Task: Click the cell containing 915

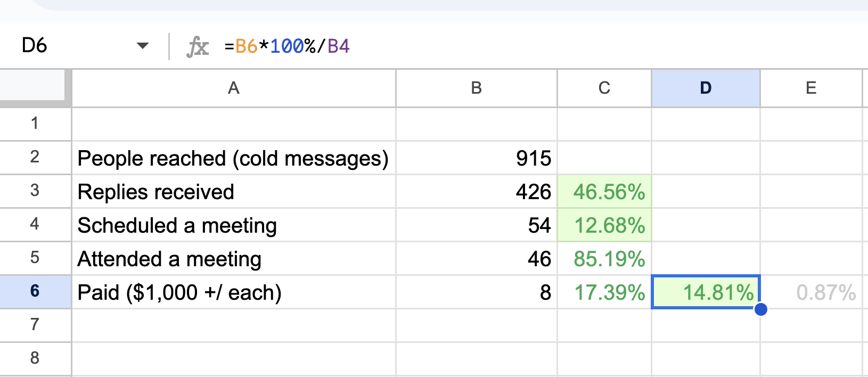Action: 476,158
